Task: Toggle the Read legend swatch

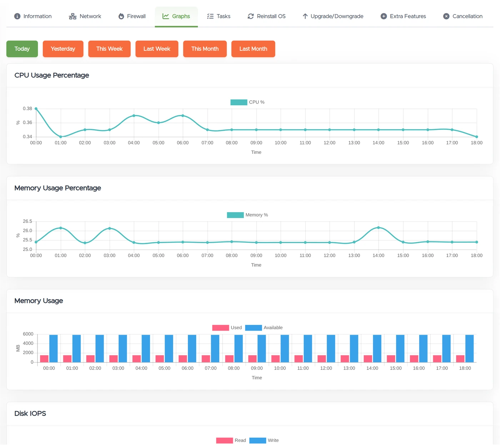Action: click(x=225, y=441)
